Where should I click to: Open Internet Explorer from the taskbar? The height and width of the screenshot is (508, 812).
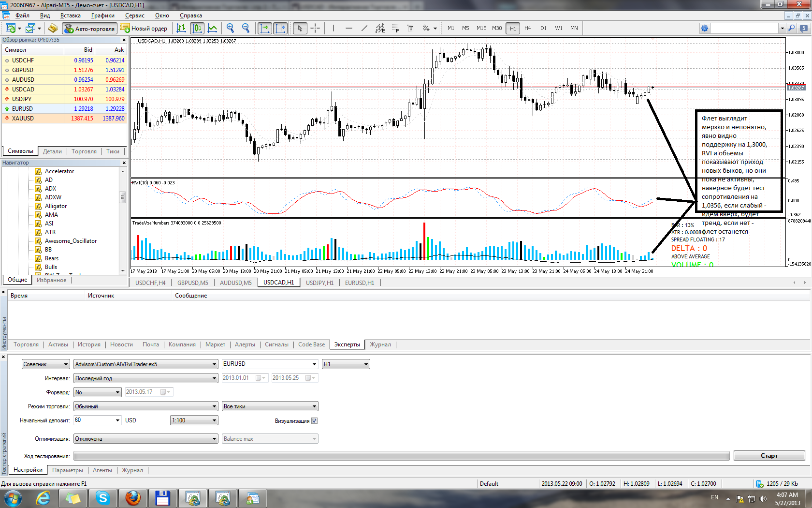pos(43,498)
